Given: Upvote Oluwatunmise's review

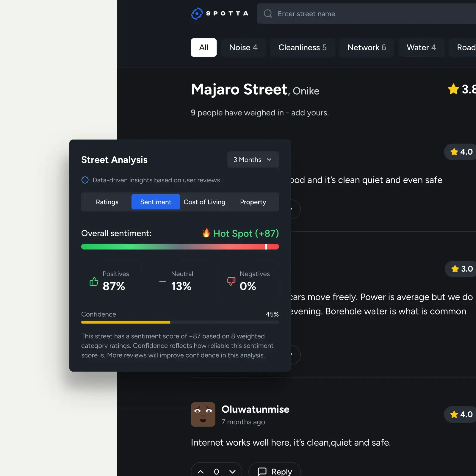Looking at the screenshot, I should [x=201, y=472].
